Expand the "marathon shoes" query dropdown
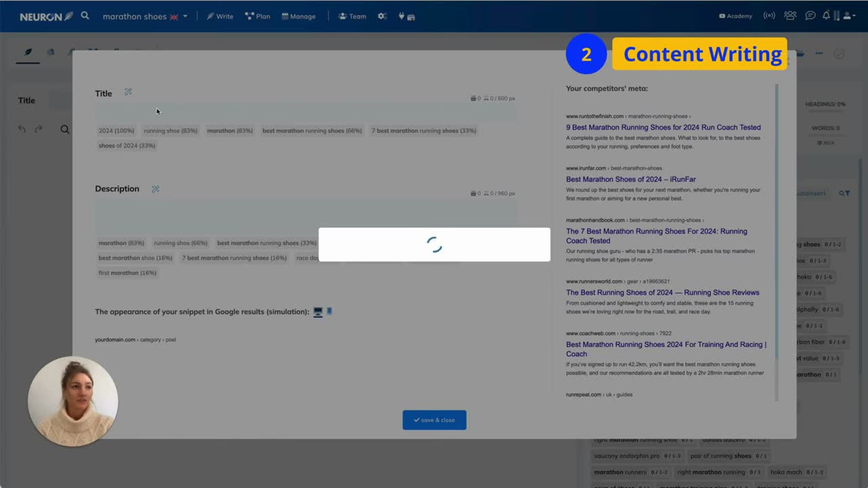The height and width of the screenshot is (488, 868). point(145,16)
